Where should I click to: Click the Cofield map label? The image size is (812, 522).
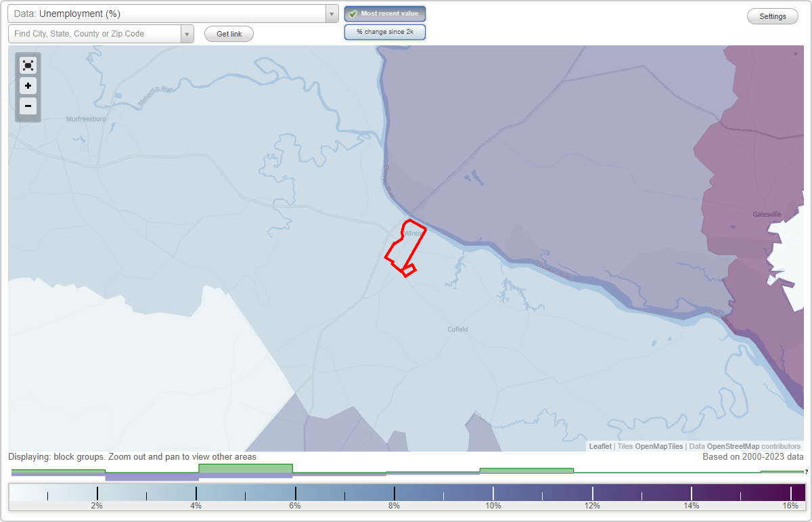coord(457,330)
